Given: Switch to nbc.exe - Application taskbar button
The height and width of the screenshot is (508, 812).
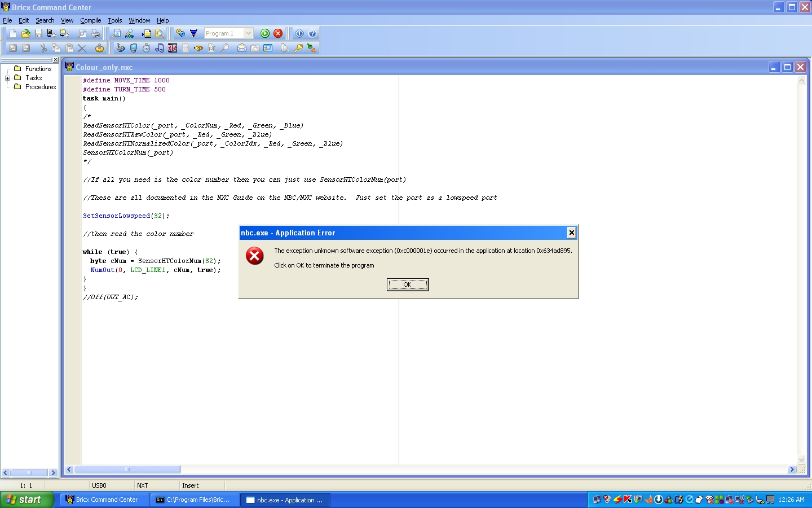Looking at the screenshot, I should pyautogui.click(x=285, y=500).
